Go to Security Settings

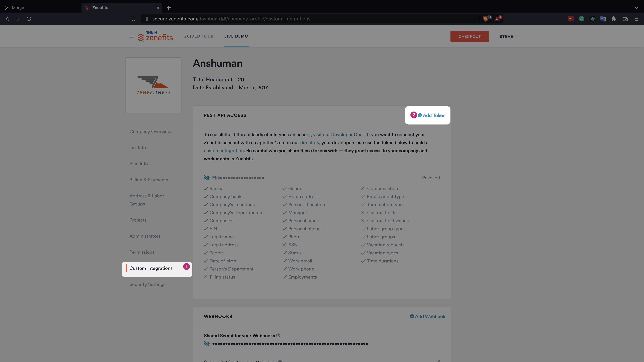147,284
